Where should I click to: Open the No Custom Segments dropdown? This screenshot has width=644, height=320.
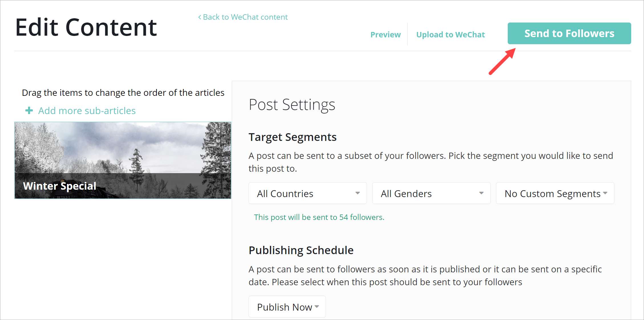click(x=555, y=193)
